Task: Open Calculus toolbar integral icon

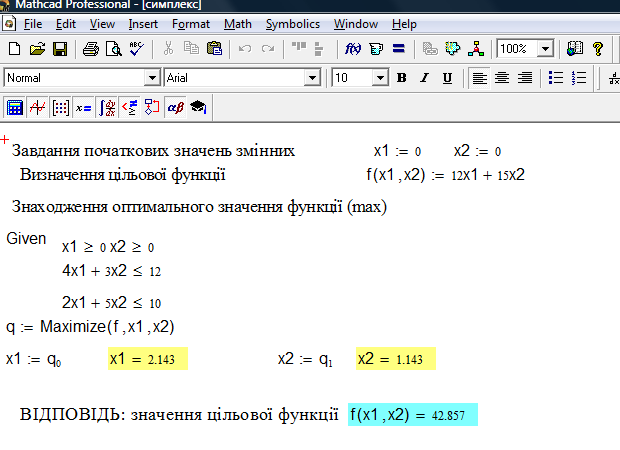Action: [107, 108]
